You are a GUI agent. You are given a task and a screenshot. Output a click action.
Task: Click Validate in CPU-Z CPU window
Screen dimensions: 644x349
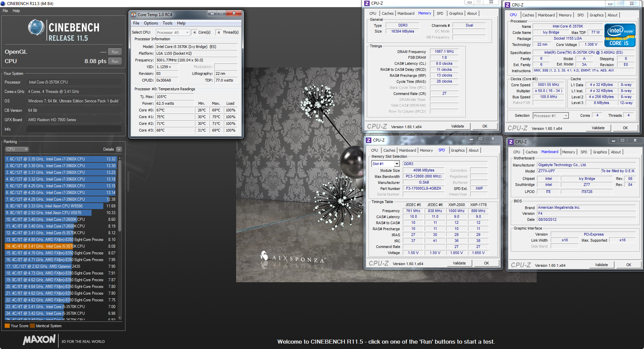598,128
